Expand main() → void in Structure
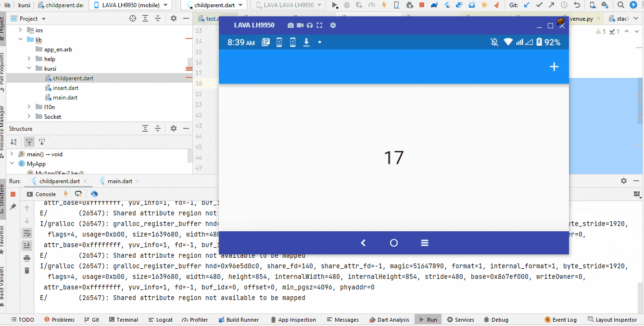Viewport: 644px width, 326px height. 12,154
